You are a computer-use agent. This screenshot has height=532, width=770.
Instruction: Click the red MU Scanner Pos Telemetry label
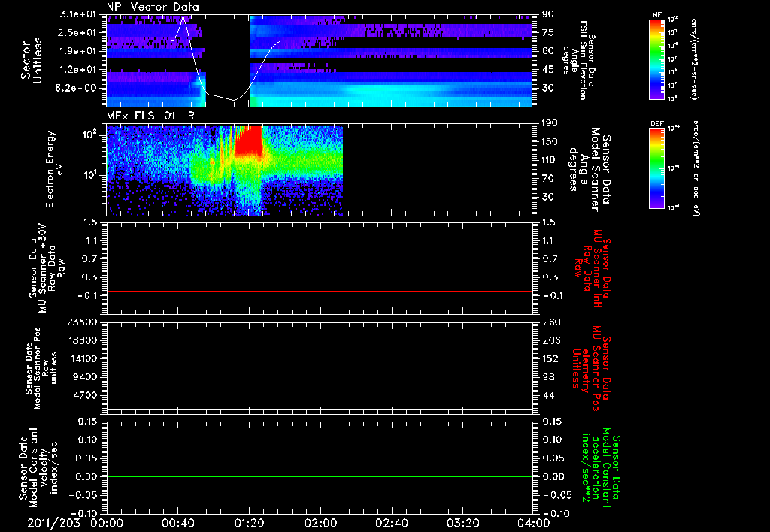pos(590,368)
